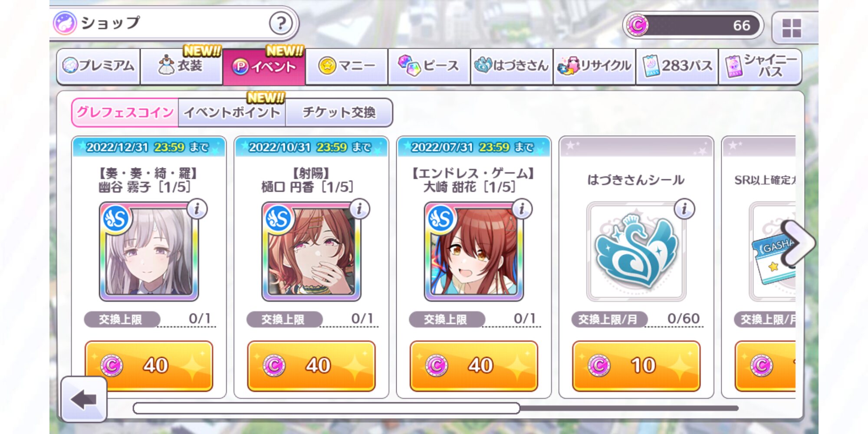Screen dimensions: 868x434
Task: View info for 樋口 円香 card
Action: click(x=359, y=209)
